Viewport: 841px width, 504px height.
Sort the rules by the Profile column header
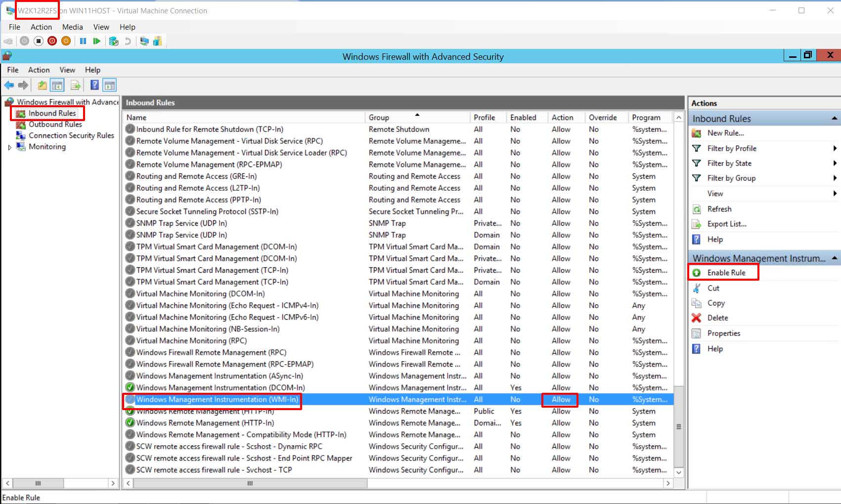488,117
